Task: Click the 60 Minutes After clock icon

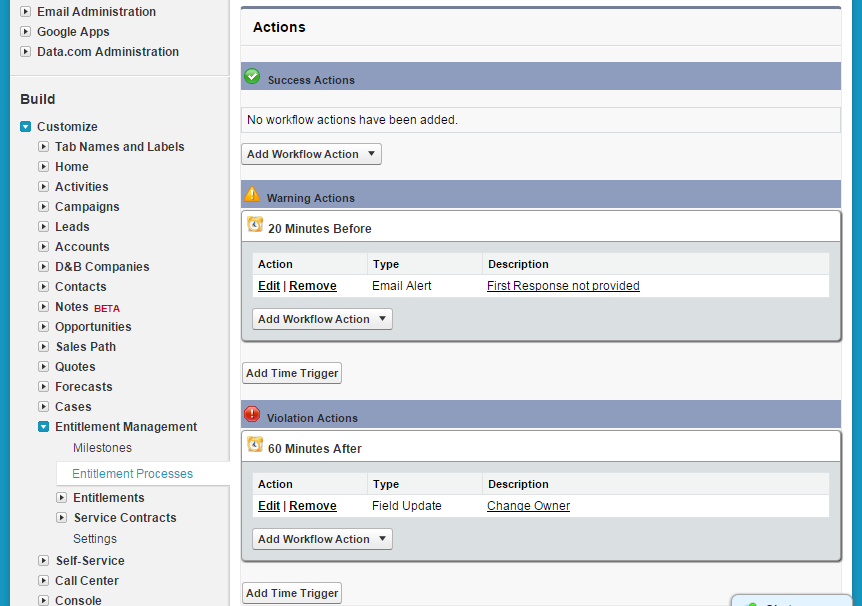Action: click(255, 446)
